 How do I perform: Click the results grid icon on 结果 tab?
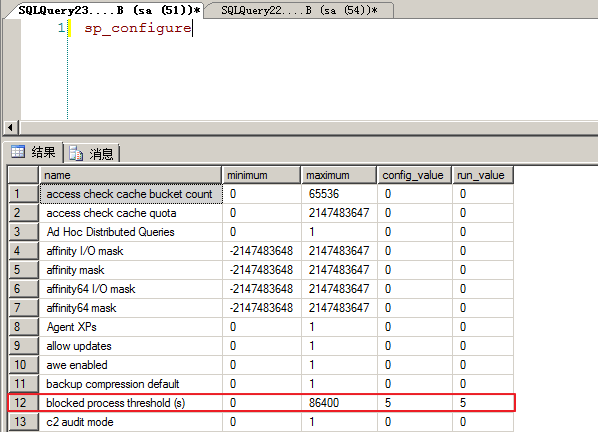[18, 152]
